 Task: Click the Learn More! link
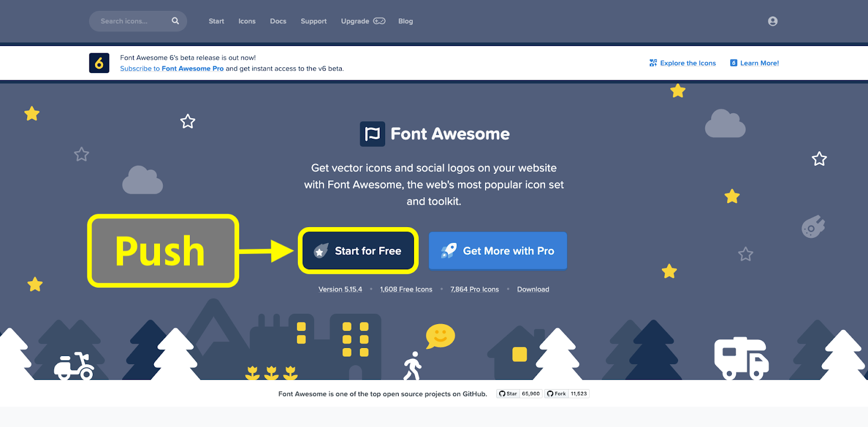click(759, 63)
